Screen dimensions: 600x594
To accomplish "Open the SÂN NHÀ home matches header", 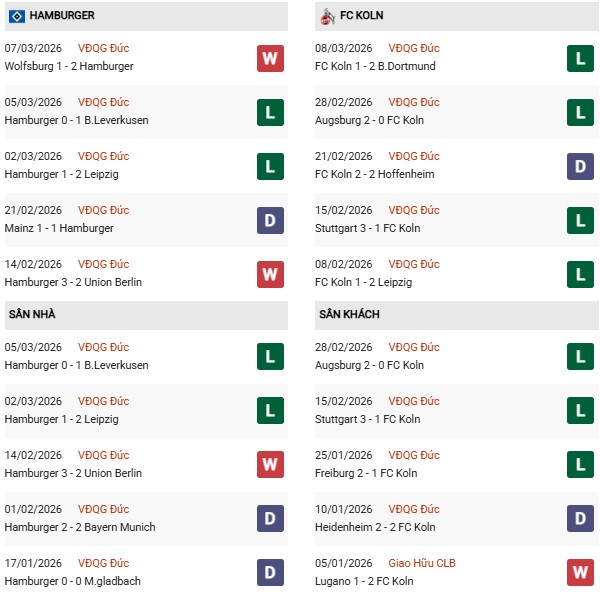I will tap(31, 314).
